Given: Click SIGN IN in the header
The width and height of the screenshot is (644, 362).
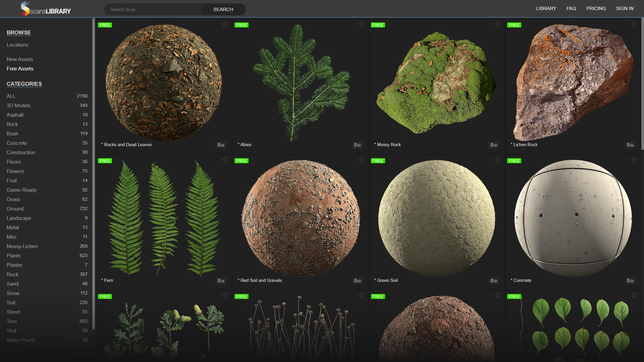Looking at the screenshot, I should (625, 8).
